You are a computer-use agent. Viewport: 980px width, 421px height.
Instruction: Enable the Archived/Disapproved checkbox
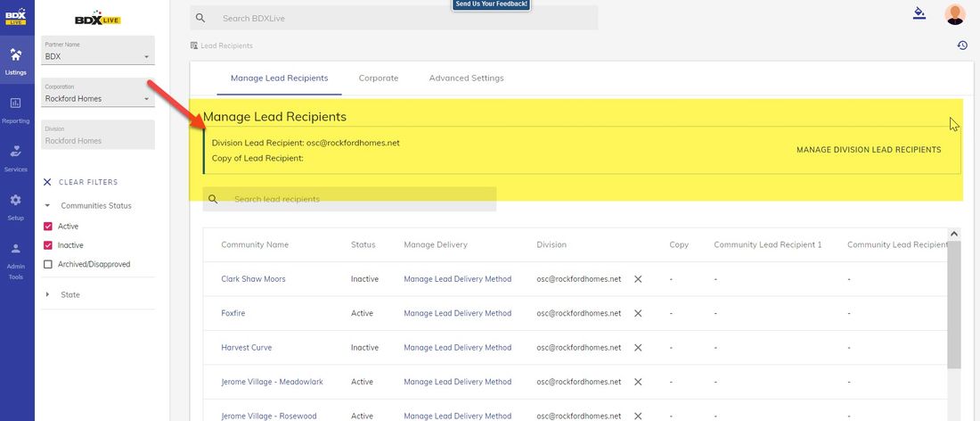[48, 264]
